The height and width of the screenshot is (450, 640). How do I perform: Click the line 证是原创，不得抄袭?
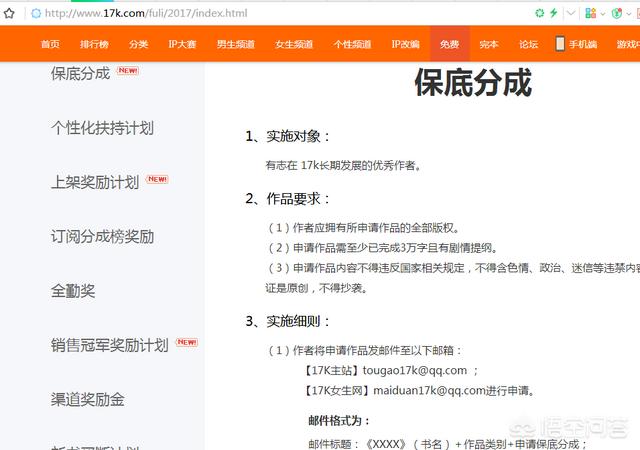click(316, 288)
